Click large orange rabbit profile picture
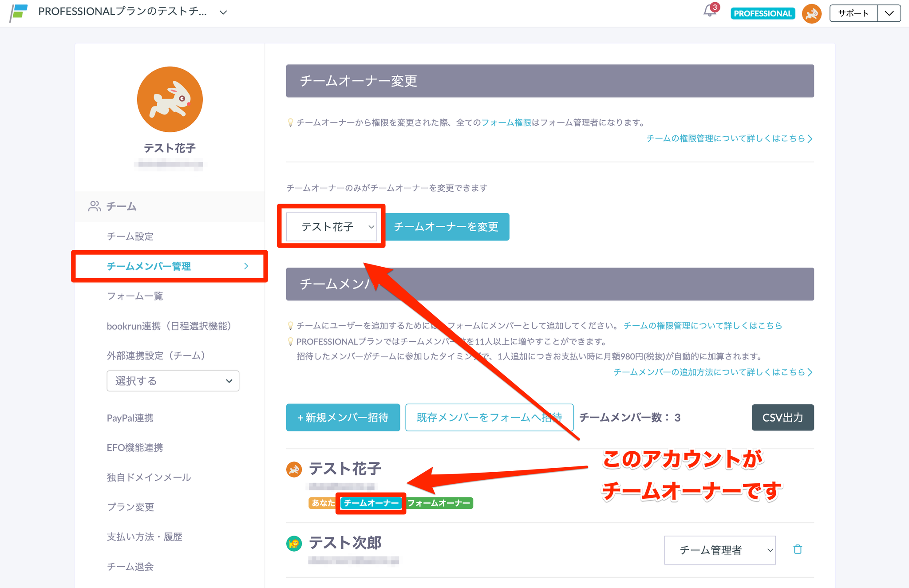The width and height of the screenshot is (909, 588). click(170, 99)
